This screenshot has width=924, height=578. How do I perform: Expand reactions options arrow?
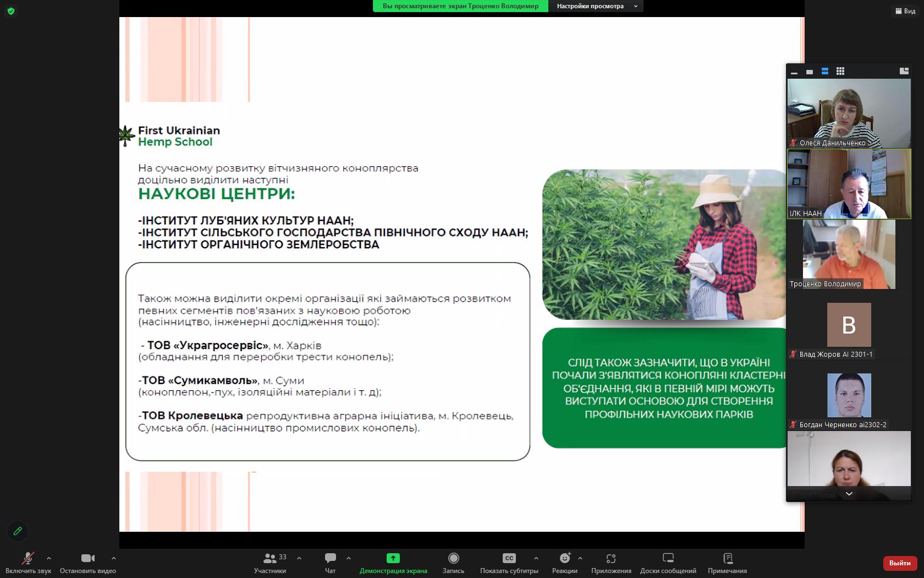(x=580, y=558)
